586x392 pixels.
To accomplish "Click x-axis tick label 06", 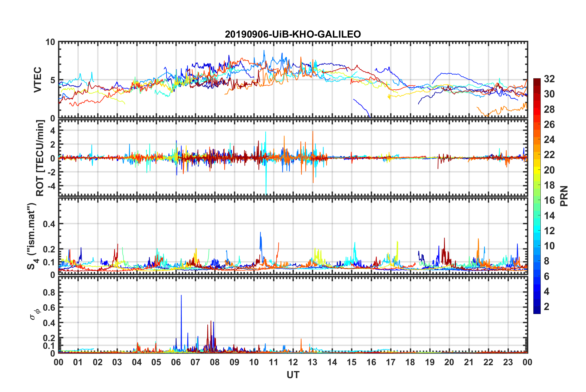I will coord(176,362).
